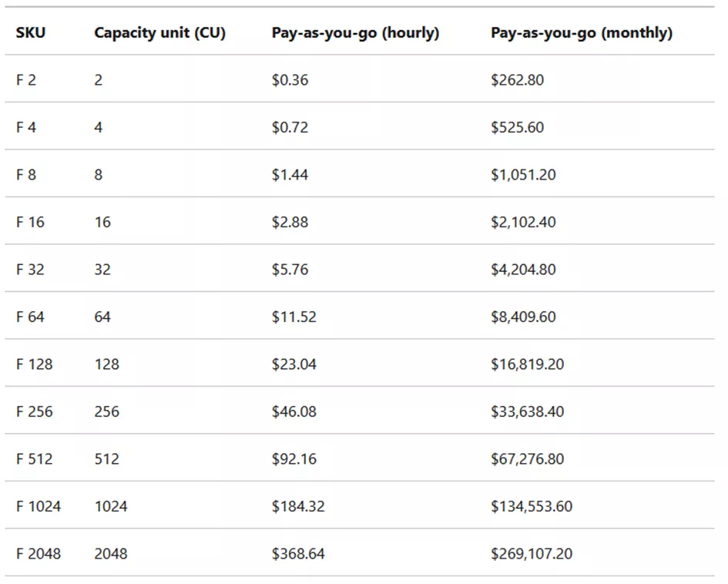Image resolution: width=728 pixels, height=584 pixels.
Task: Click the $8,409.60 monthly price
Action: pos(523,317)
